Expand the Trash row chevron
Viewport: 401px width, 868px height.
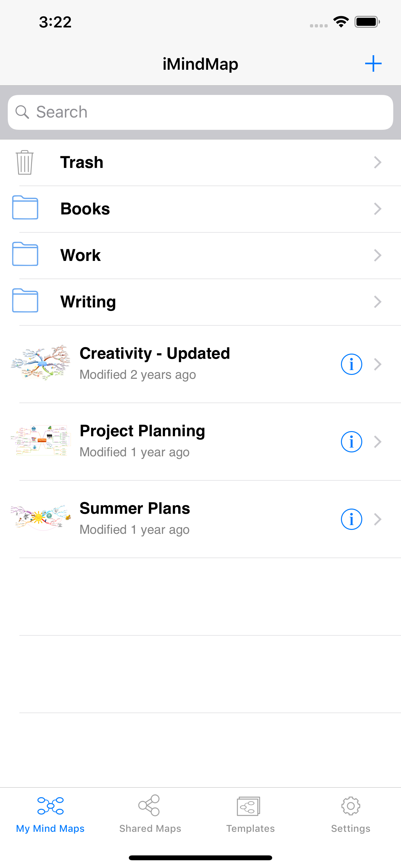coord(377,162)
